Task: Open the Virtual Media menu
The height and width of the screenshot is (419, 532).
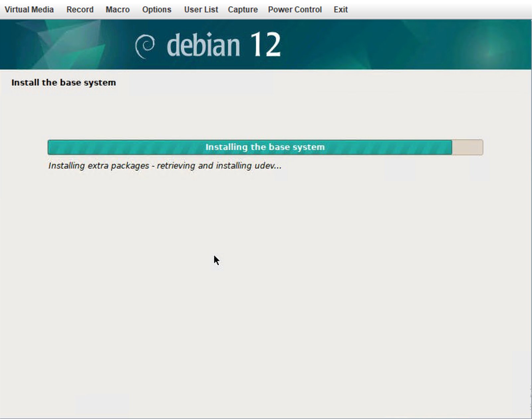Action: pos(29,10)
